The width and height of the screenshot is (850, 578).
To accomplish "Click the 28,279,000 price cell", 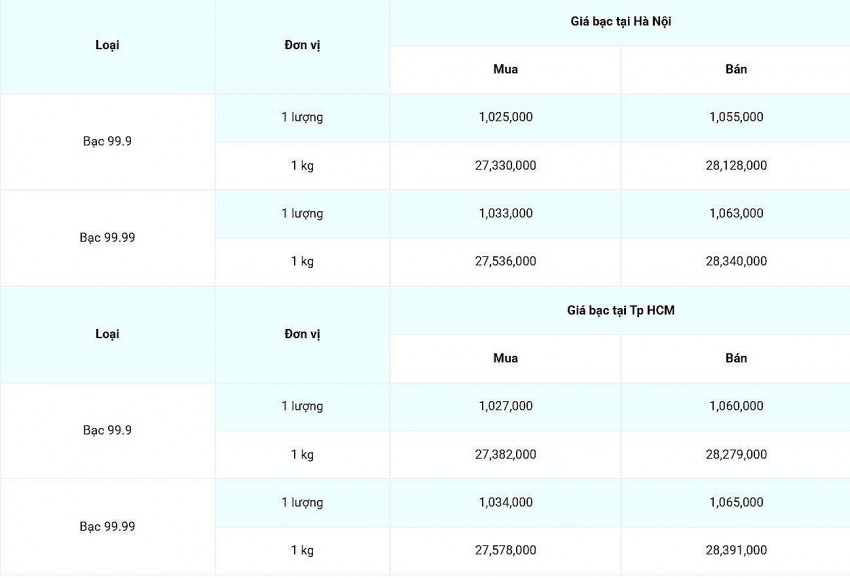I will [736, 454].
